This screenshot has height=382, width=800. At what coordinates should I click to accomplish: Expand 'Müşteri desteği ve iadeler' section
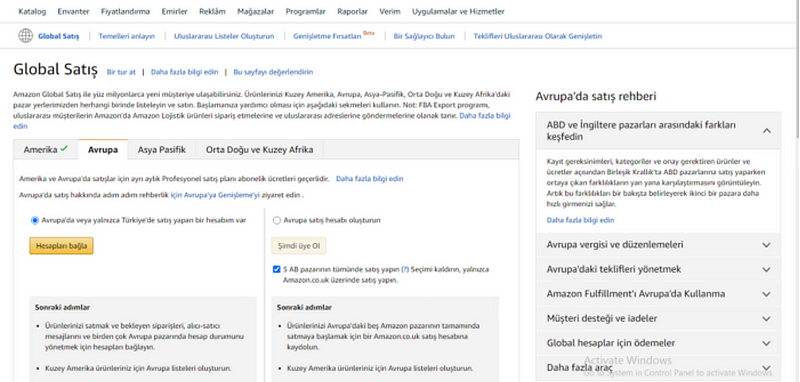pos(658,318)
